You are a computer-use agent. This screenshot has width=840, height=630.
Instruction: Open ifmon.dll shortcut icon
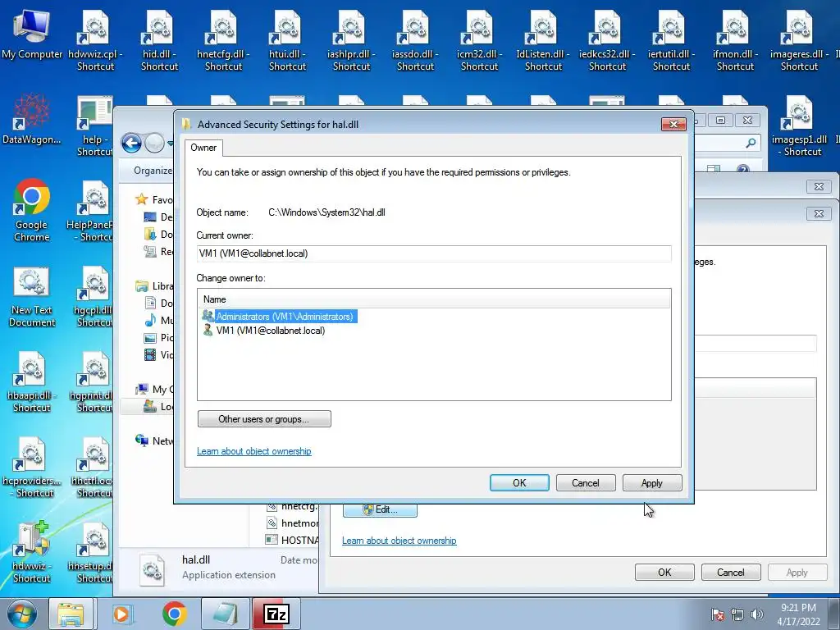click(x=735, y=40)
